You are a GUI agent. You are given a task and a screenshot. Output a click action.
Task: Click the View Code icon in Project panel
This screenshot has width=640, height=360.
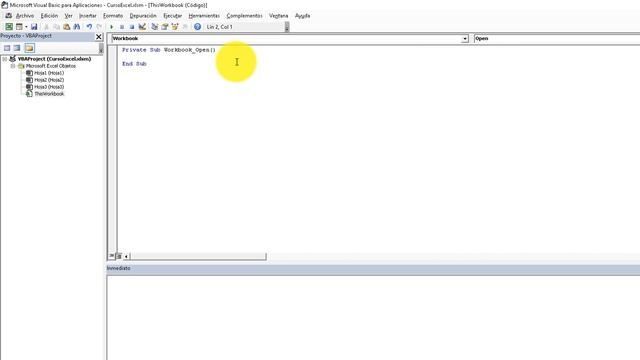tap(7, 48)
